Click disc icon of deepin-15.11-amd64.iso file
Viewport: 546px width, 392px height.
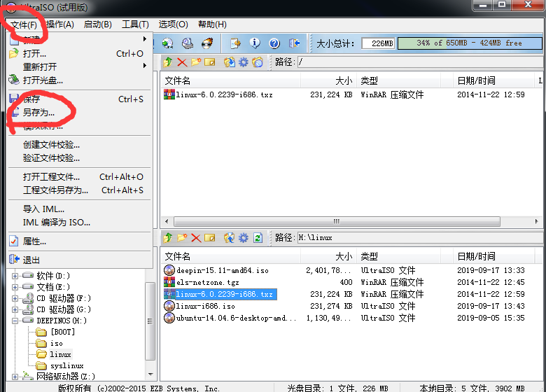169,270
